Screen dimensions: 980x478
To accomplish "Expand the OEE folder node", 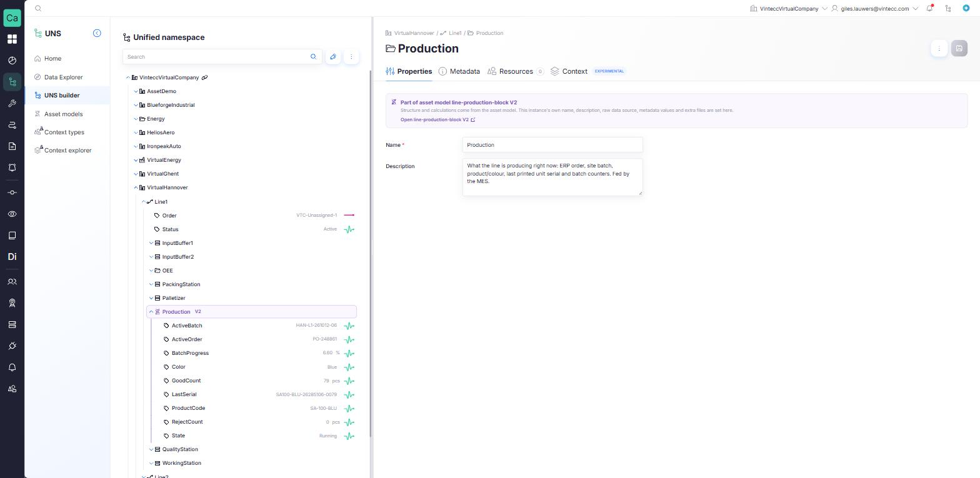I will [x=151, y=271].
